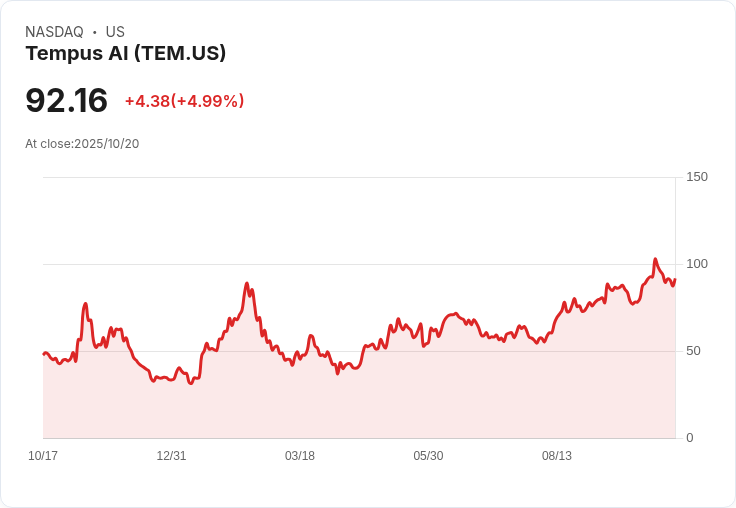The height and width of the screenshot is (508, 736).
Task: Click the 05/30 date label
Action: point(428,456)
